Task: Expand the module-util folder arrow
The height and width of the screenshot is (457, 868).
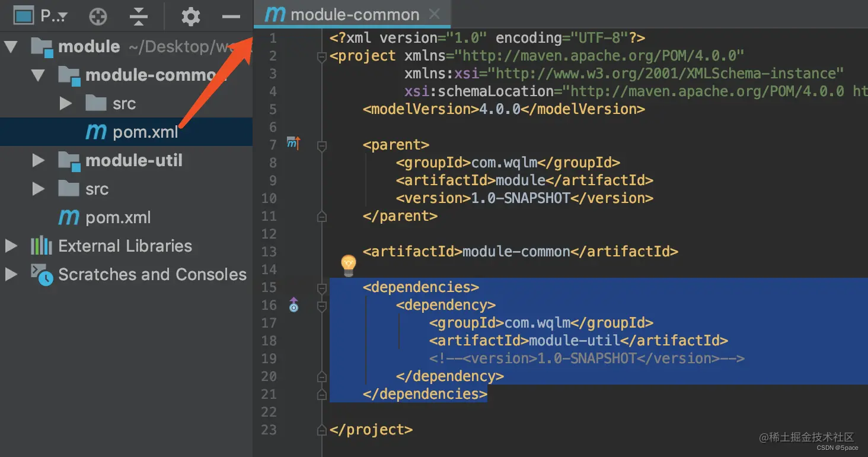Action: (x=39, y=160)
